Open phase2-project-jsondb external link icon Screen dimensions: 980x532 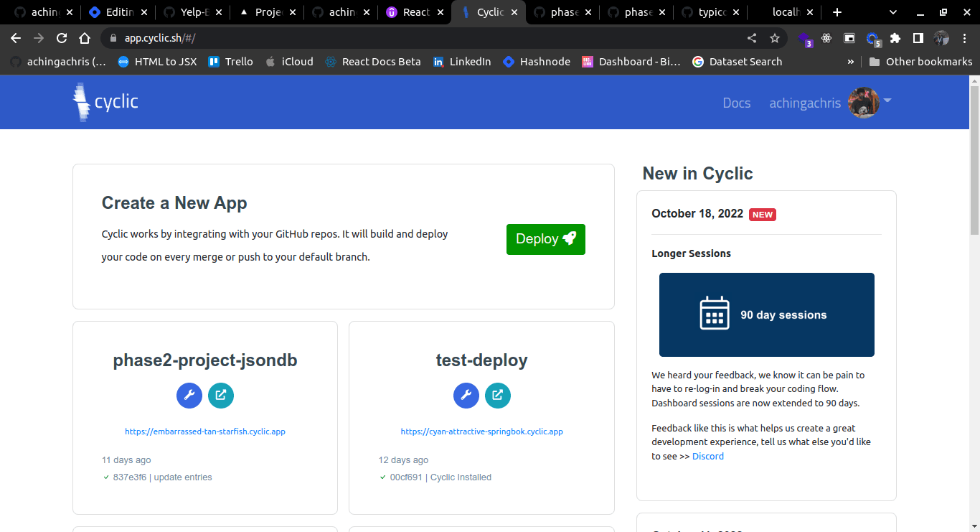(x=221, y=396)
